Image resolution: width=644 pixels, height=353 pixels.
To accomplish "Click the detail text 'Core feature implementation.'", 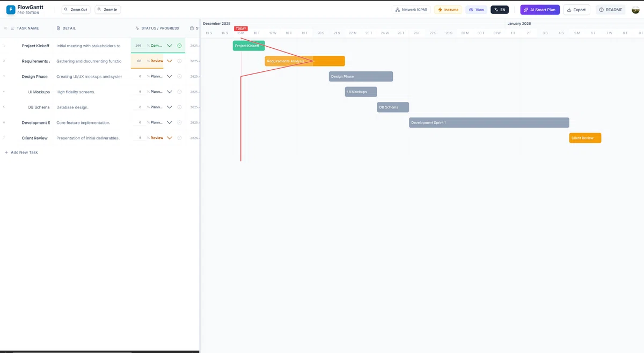I will 83,122.
